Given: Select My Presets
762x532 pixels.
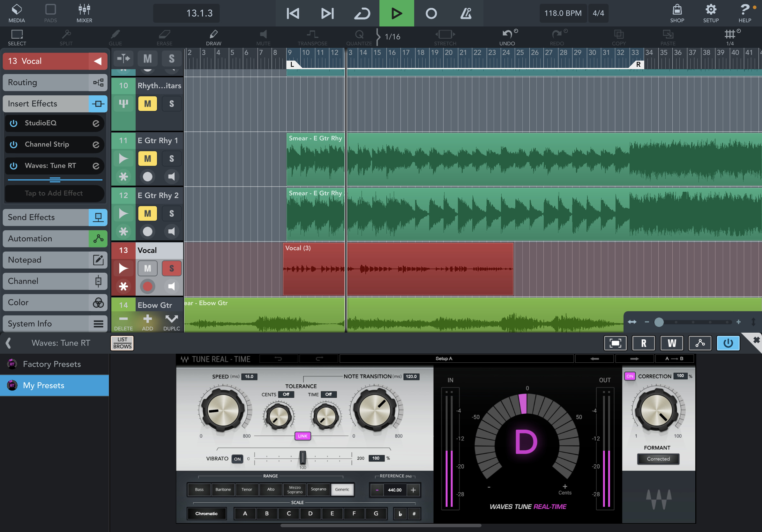Looking at the screenshot, I should point(55,385).
